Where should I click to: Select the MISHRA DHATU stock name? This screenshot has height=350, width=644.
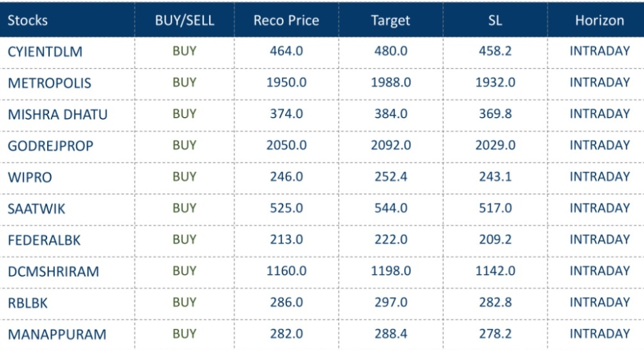(x=58, y=114)
